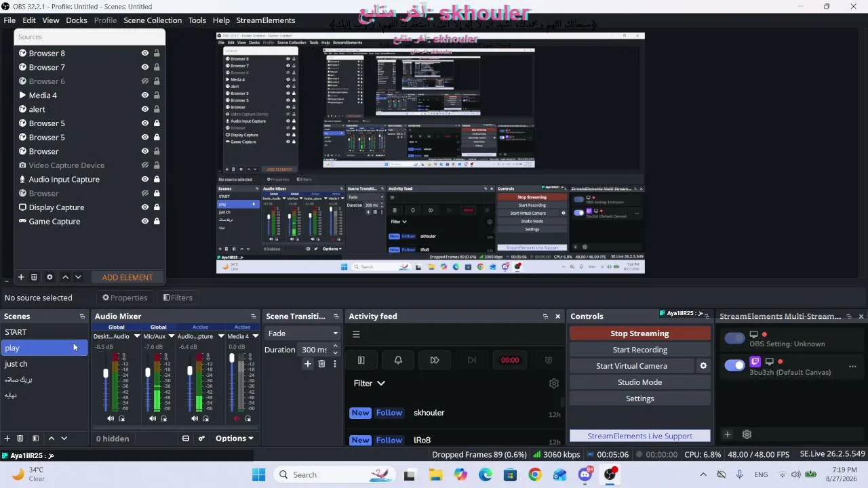Viewport: 868px width, 488px height.
Task: Expand the activity feed Filter dropdown
Action: tap(370, 383)
